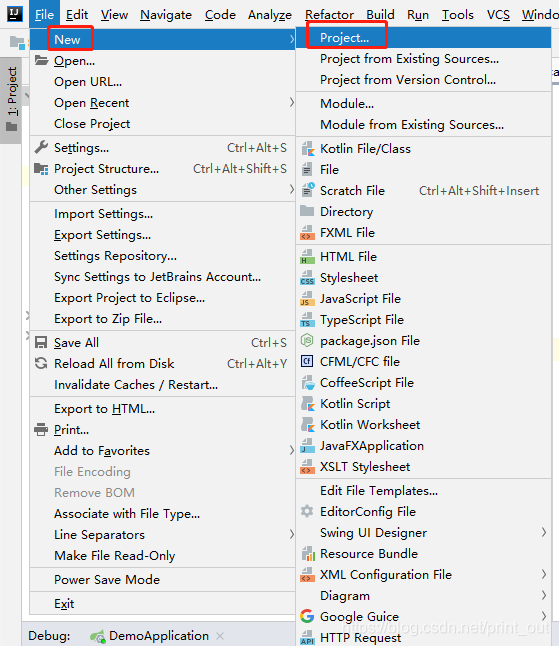Expand the Swing UI Designer submenu arrow

point(544,532)
